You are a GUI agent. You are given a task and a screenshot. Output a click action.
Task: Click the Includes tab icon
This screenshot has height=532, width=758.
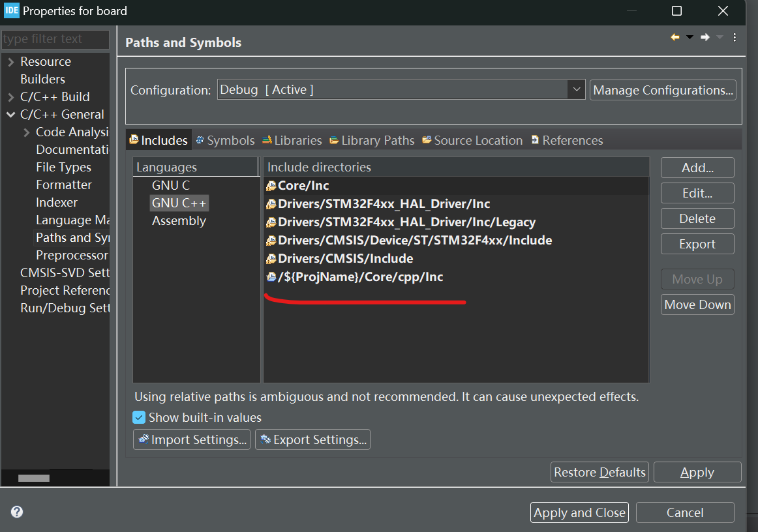[x=134, y=140]
